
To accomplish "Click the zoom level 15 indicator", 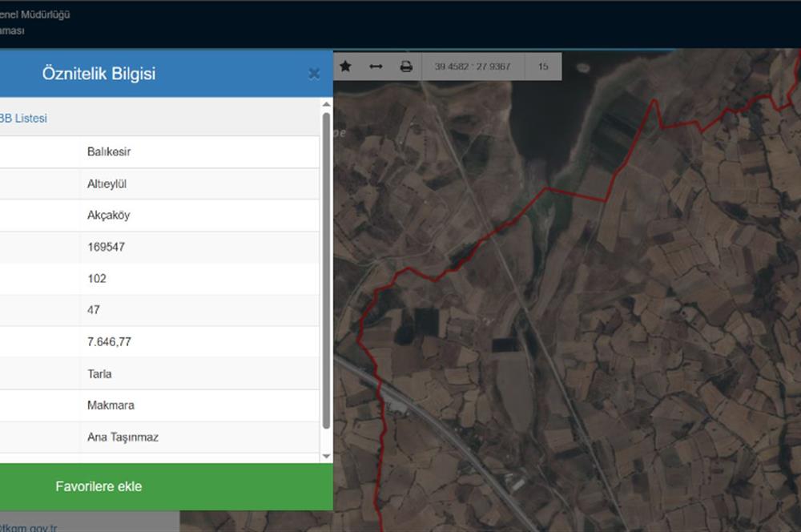I will pos(543,66).
